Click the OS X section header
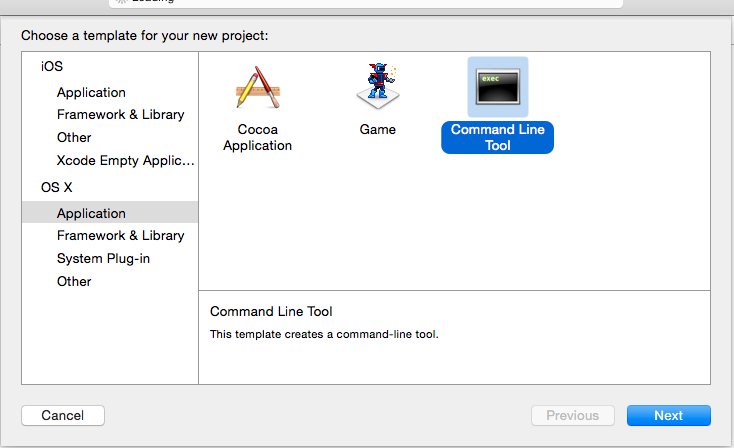Viewport: 734px width, 448px height. coord(57,187)
